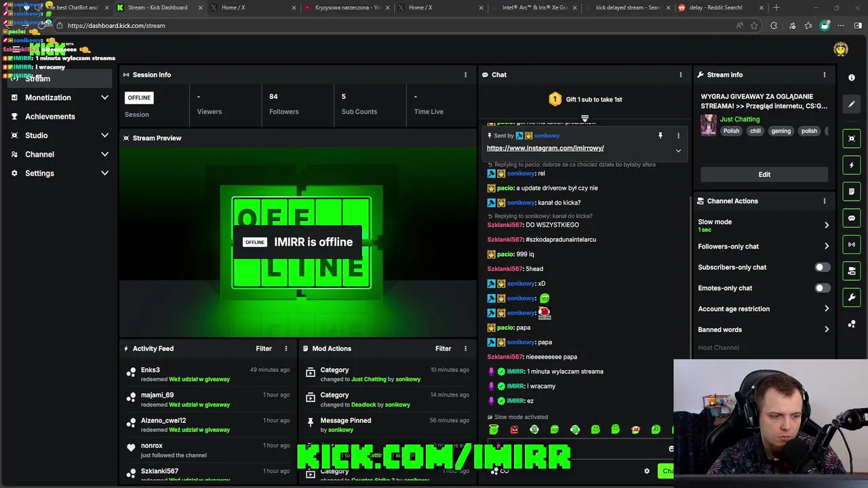Collapse the pinned message chevron
Viewport: 868px width, 488px height.
pyautogui.click(x=678, y=150)
